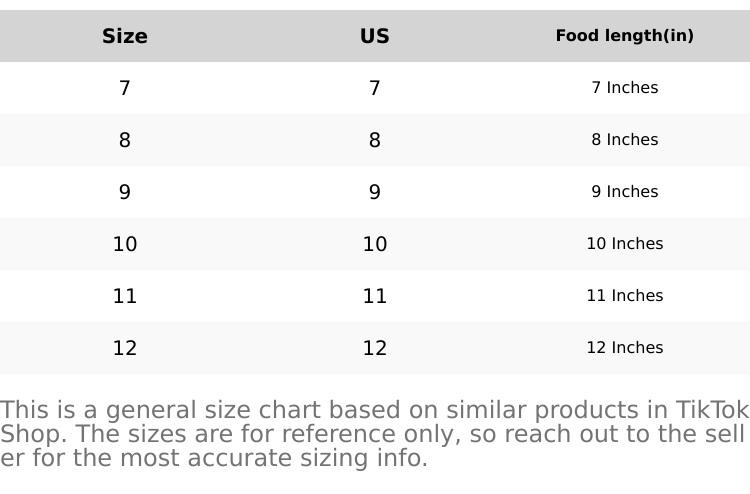
Task: Select the 12 Inches cell
Action: click(625, 348)
